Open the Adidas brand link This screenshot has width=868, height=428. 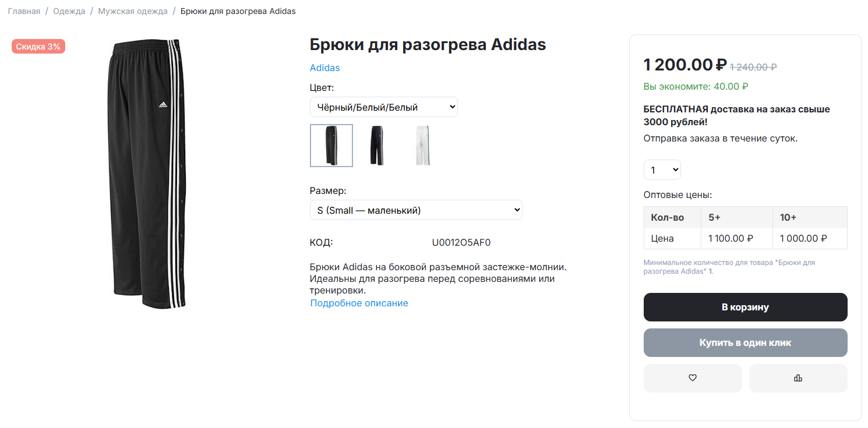(324, 68)
